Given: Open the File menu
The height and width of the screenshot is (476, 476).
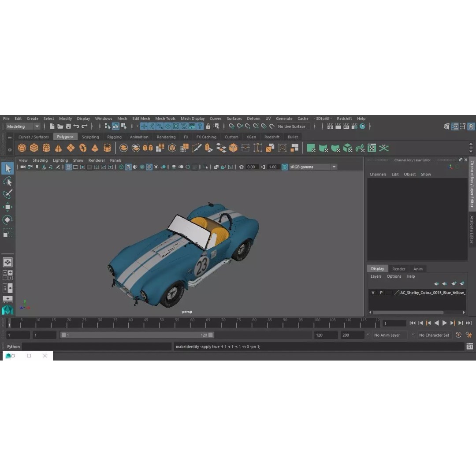Looking at the screenshot, I should 6,119.
